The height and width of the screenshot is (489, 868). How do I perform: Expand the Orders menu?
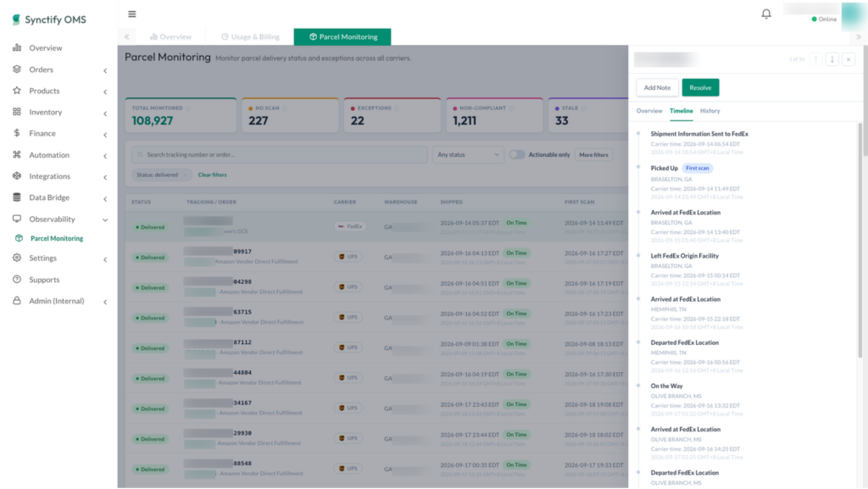pos(105,70)
